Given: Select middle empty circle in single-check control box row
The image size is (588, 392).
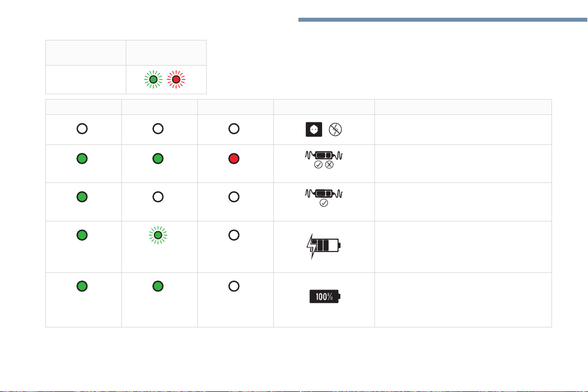Looking at the screenshot, I should [x=158, y=197].
